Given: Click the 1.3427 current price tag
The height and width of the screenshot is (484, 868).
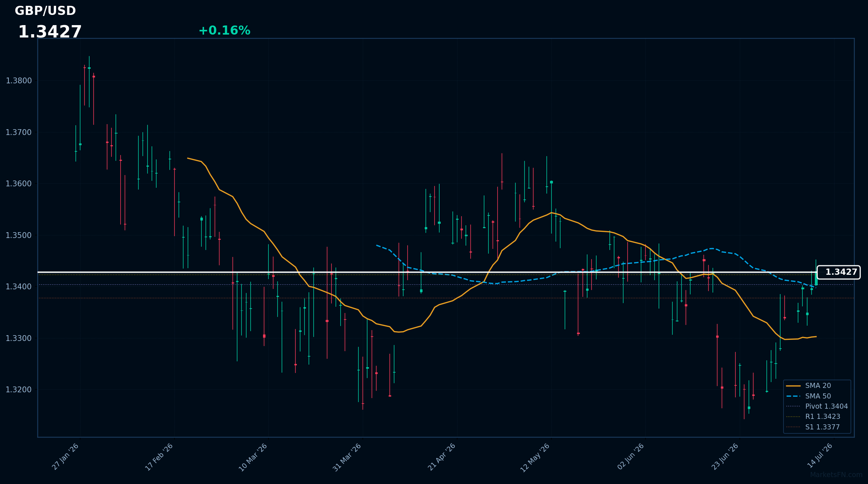Looking at the screenshot, I should pos(838,272).
